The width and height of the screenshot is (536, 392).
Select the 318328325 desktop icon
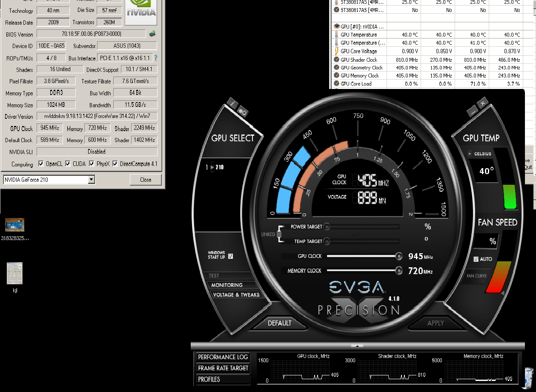[x=15, y=229]
